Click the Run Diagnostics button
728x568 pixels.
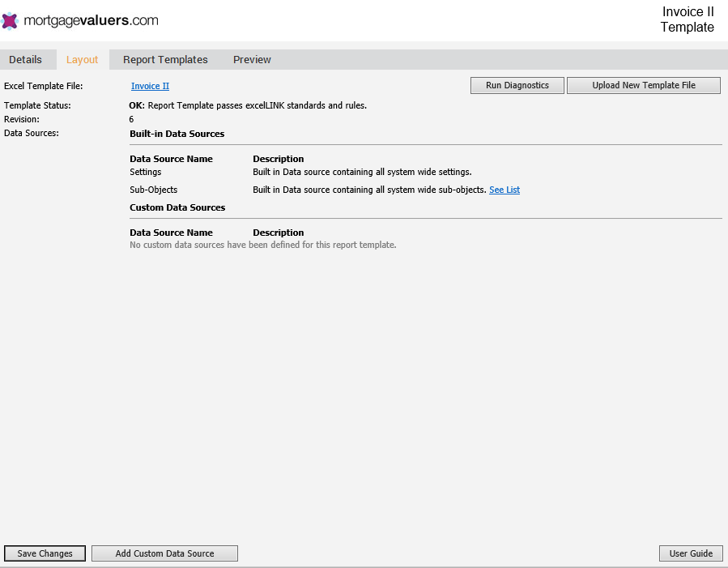pyautogui.click(x=517, y=85)
